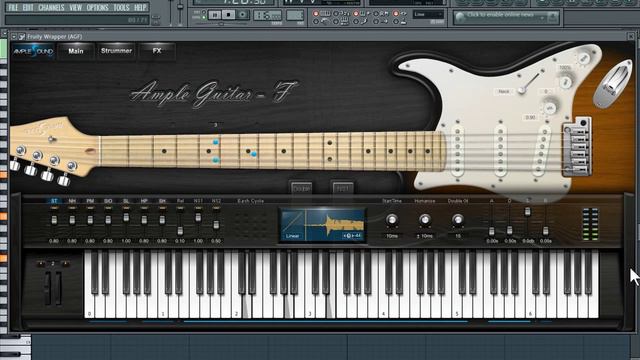The image size is (640, 360).
Task: Click the ± 10ms Humanize value
Action: click(x=425, y=236)
